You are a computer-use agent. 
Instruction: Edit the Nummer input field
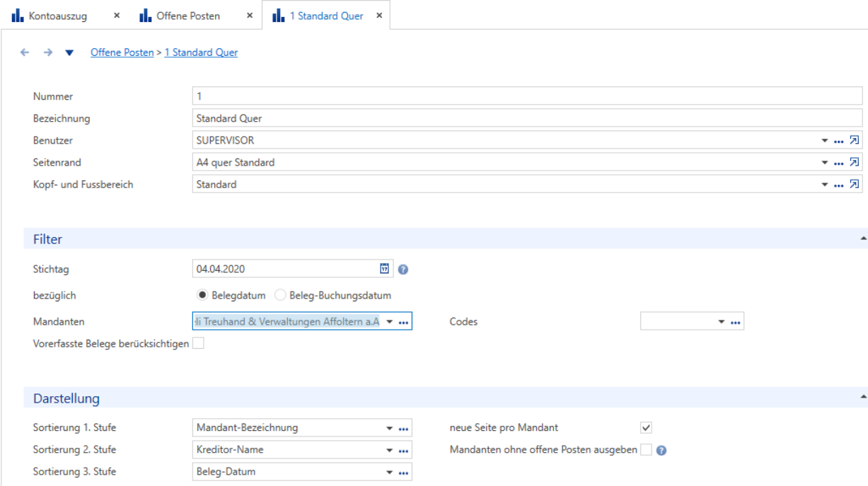click(x=528, y=96)
